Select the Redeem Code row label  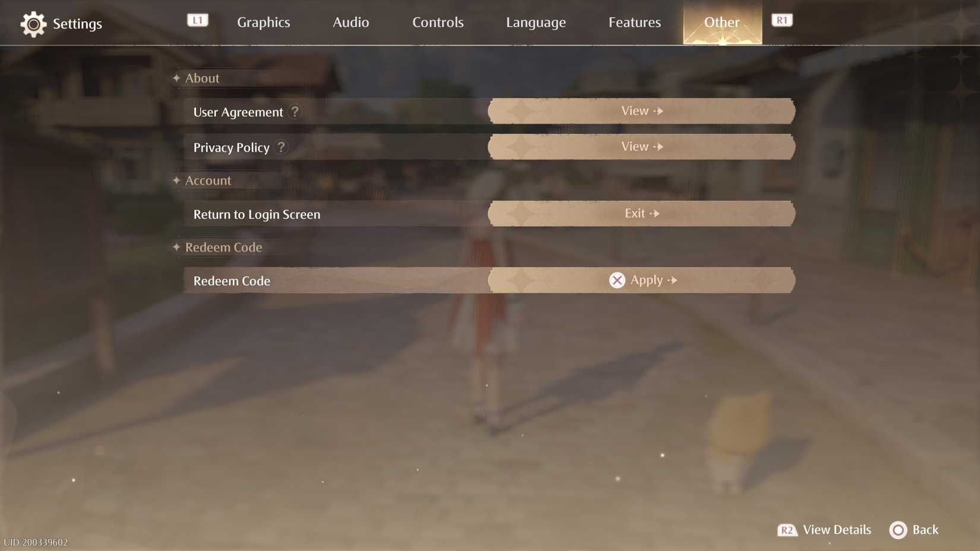pyautogui.click(x=232, y=281)
